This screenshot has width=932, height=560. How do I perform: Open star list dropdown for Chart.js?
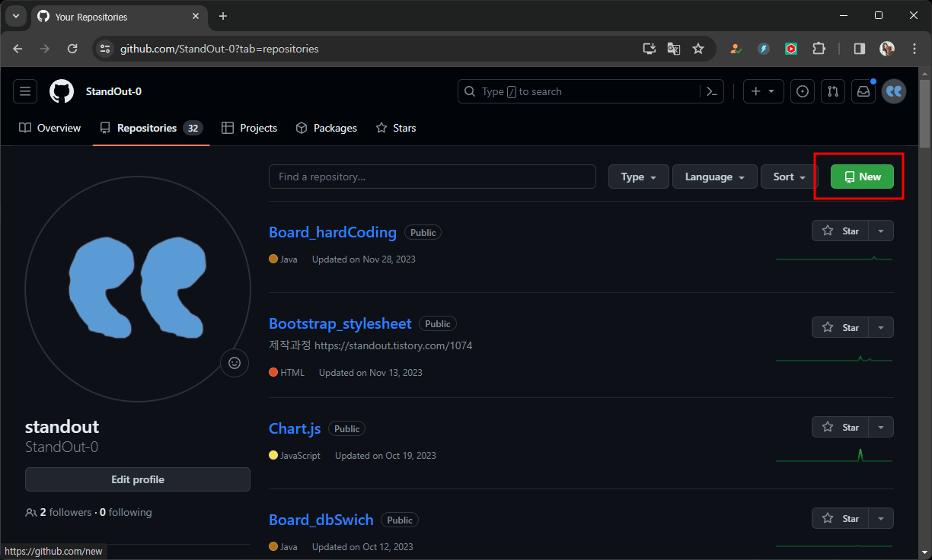click(x=881, y=427)
